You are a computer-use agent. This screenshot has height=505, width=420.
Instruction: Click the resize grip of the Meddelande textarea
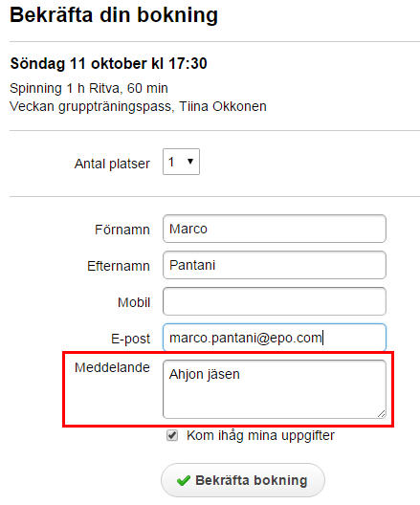click(381, 413)
